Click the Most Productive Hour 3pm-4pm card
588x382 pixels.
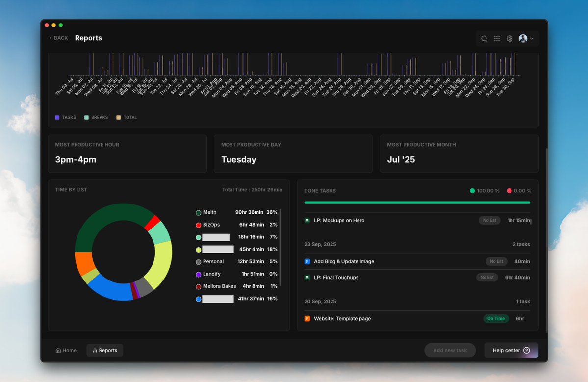click(x=127, y=153)
